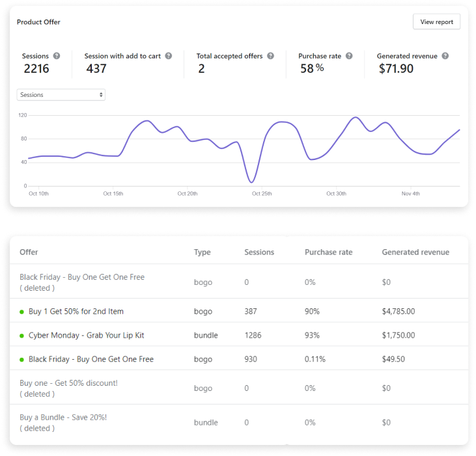Viewport: 476px width, 456px height.
Task: Click green status dot for Buy 1 Get 50% offer
Action: pyautogui.click(x=22, y=312)
